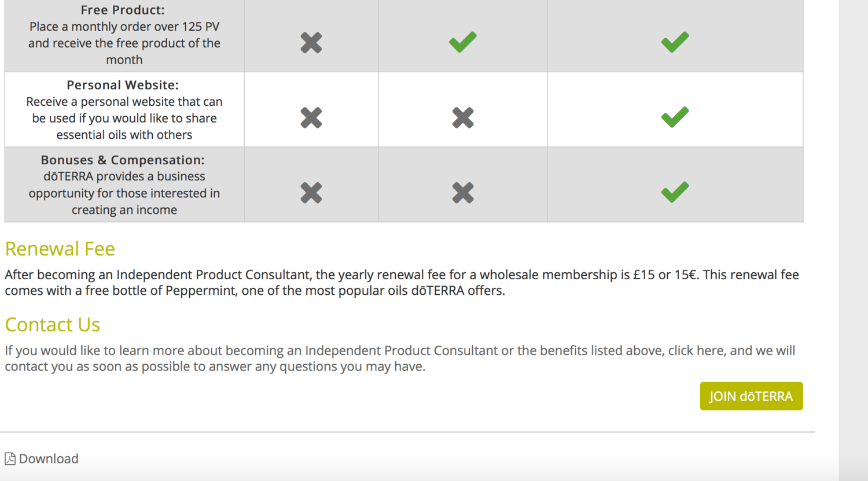Image resolution: width=868 pixels, height=481 pixels.
Task: Click the green checkmark in Free Product last column
Action: point(675,42)
